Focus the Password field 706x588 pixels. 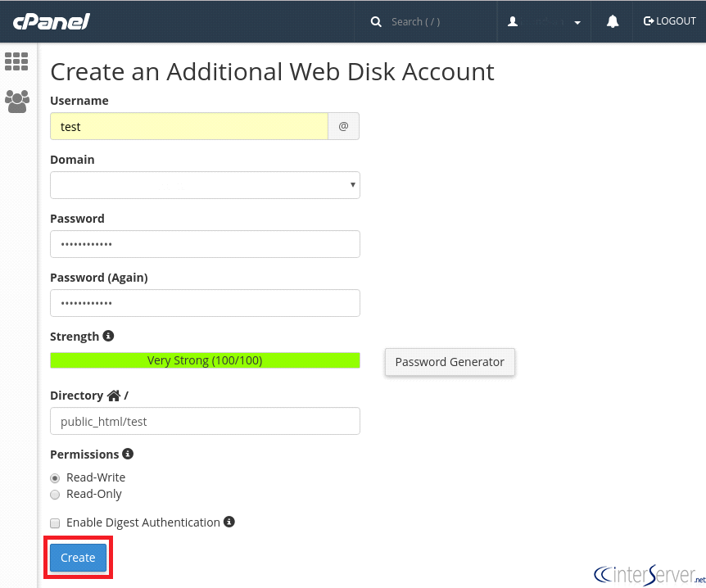click(x=205, y=244)
